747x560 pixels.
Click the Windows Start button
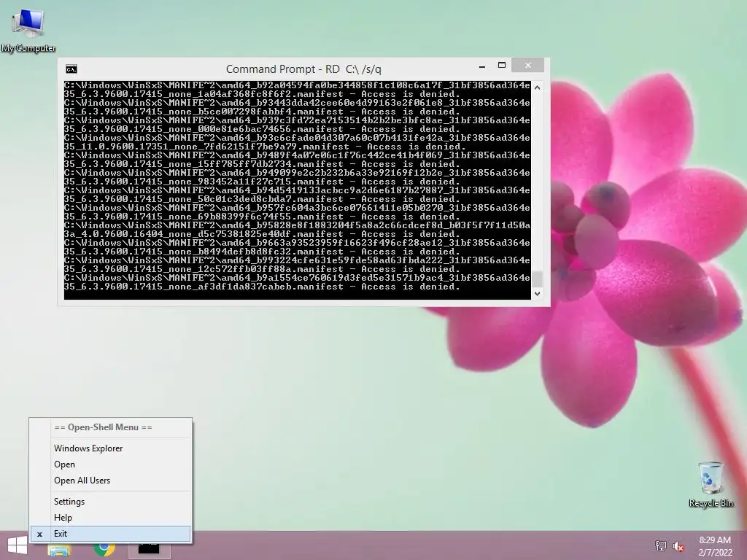(18, 545)
